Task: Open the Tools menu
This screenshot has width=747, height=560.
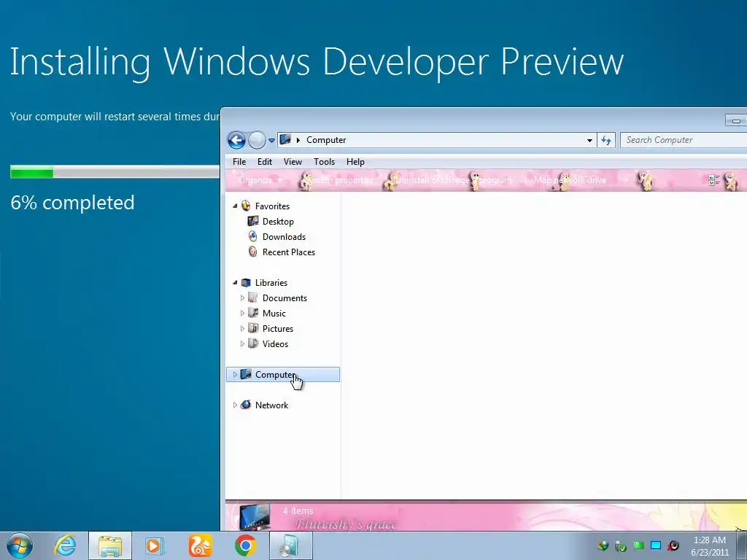Action: [324, 162]
